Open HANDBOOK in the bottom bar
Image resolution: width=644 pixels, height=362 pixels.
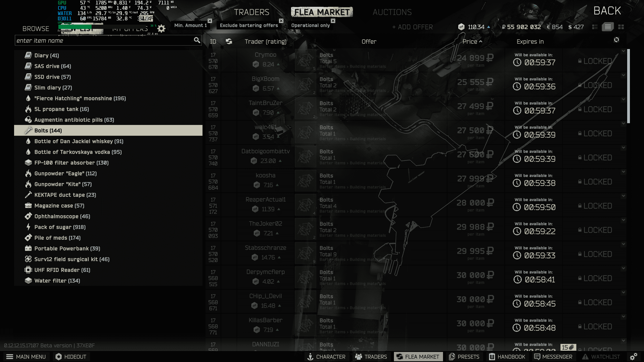tap(507, 357)
